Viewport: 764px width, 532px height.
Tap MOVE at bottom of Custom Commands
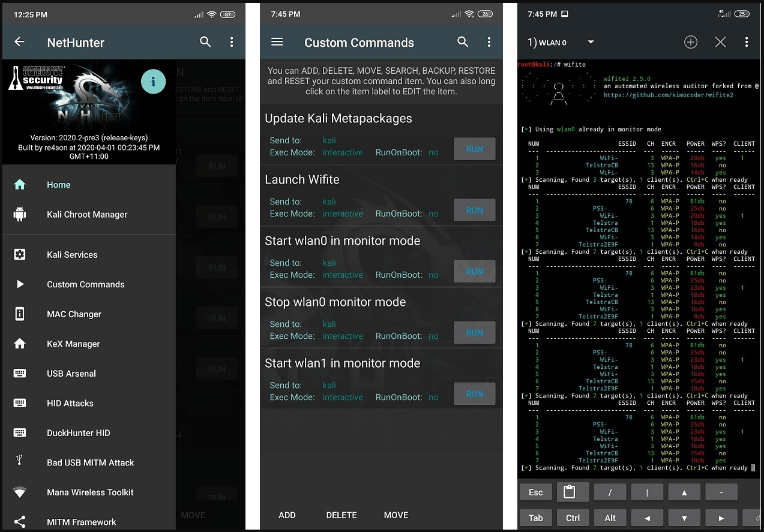396,515
